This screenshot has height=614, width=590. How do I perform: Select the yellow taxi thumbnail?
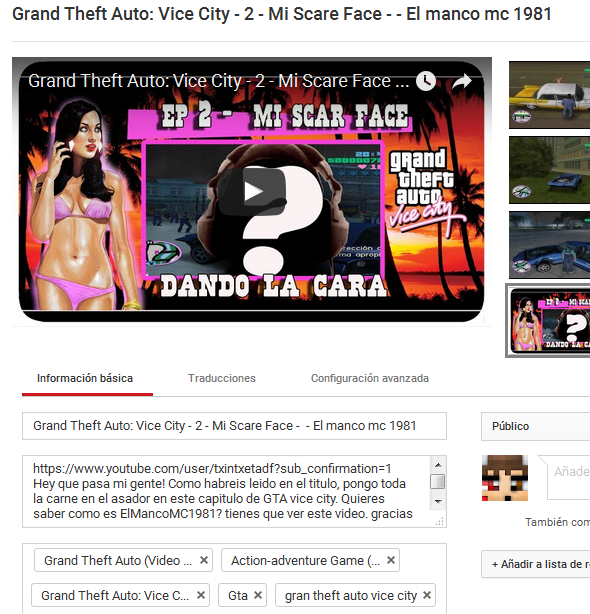tap(549, 95)
